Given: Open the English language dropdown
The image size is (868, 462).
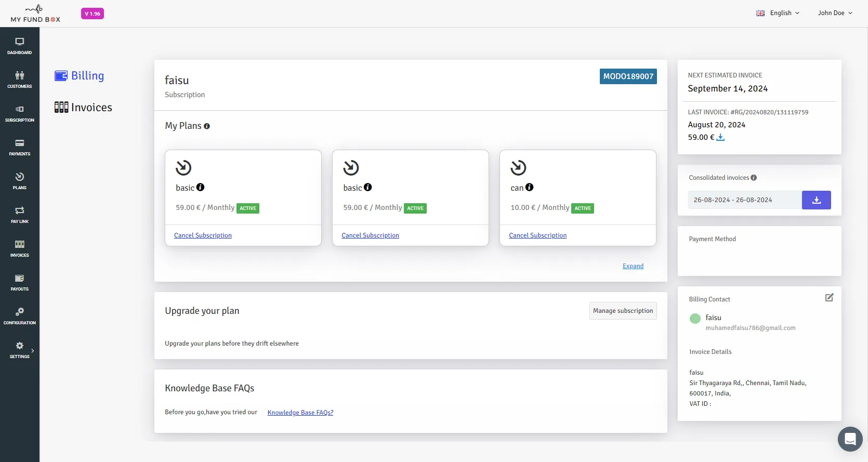Looking at the screenshot, I should pyautogui.click(x=778, y=13).
